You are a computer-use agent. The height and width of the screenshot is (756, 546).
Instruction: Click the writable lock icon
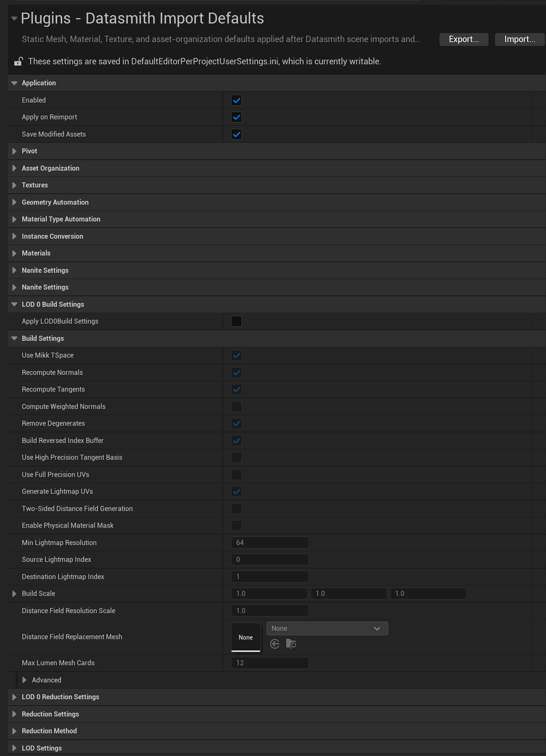[18, 62]
